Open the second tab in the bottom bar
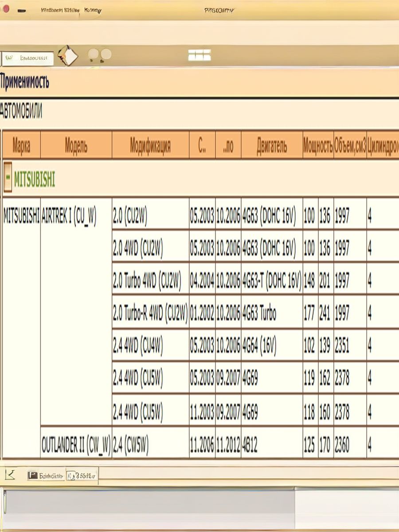This screenshot has height=532, width=399. pos(82,476)
